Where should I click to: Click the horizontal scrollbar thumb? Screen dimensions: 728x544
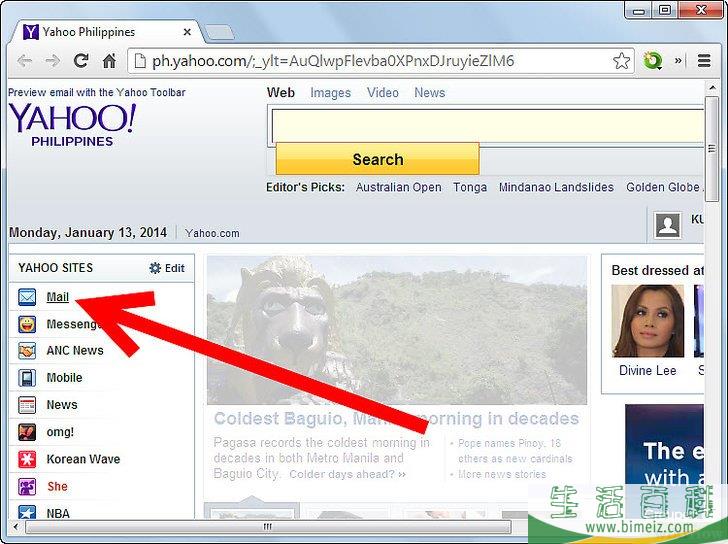[x=268, y=526]
